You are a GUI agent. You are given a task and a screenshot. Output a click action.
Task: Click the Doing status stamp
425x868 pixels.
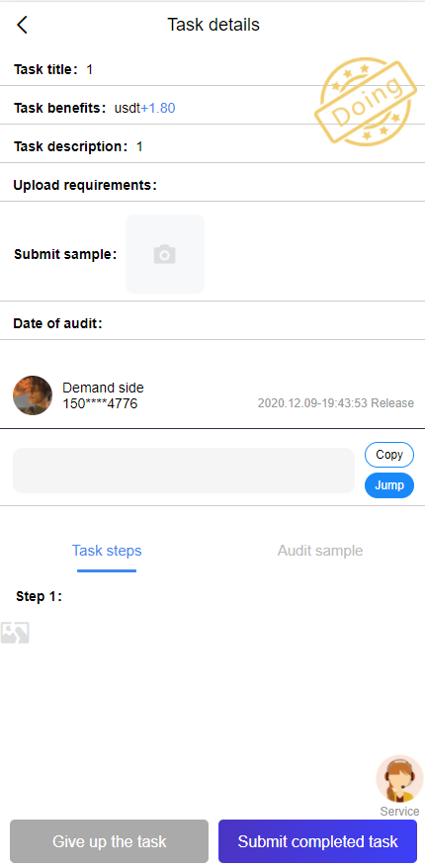tap(366, 104)
